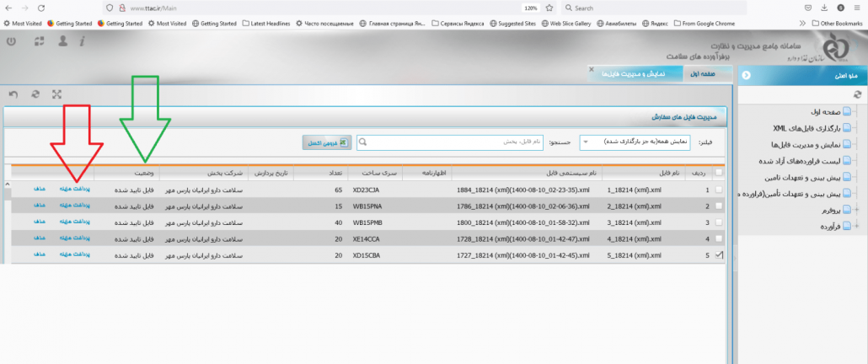Screen dimensions: 868x364
Task: Check the select-all checkbox in table header
Action: click(x=718, y=172)
